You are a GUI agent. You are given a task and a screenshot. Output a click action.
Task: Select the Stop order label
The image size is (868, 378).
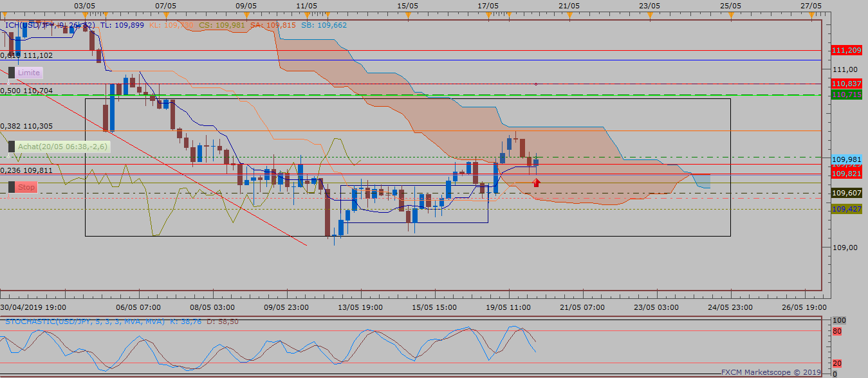coord(26,187)
